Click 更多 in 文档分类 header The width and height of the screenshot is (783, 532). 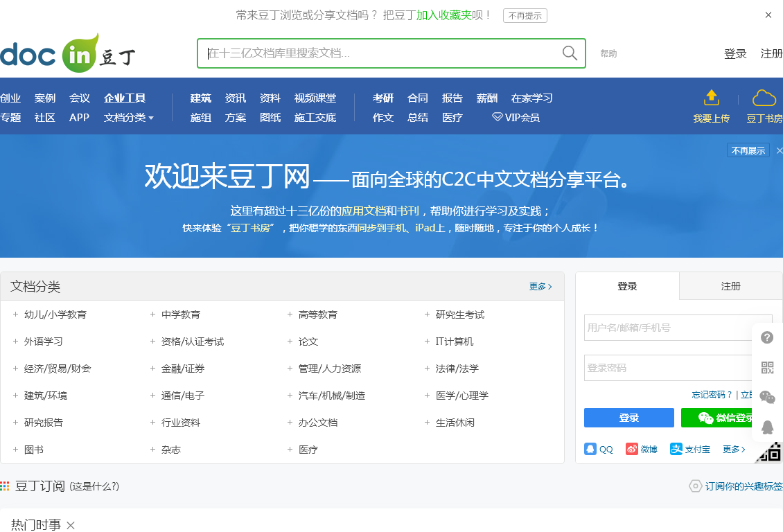pos(540,287)
